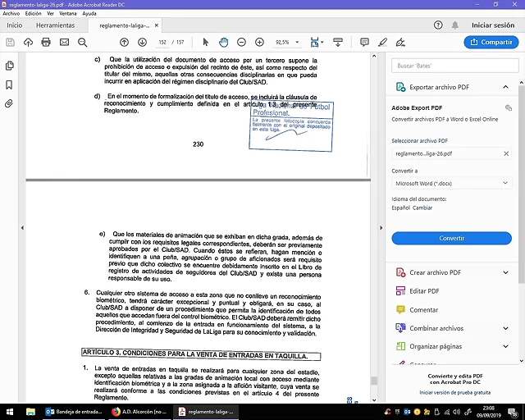Switch to Firefox A.D. Alcorcón window
This screenshot has width=525, height=420.
(140, 412)
